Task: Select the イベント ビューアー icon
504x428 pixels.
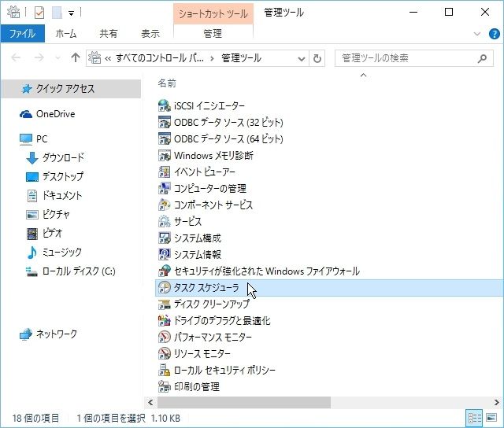Action: tap(165, 172)
